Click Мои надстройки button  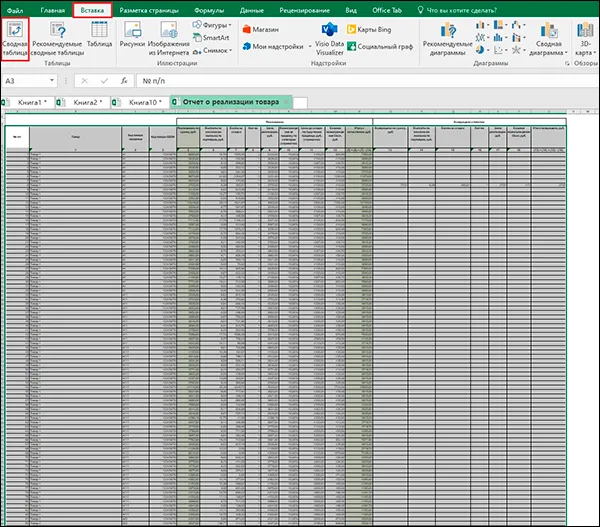coord(273,47)
